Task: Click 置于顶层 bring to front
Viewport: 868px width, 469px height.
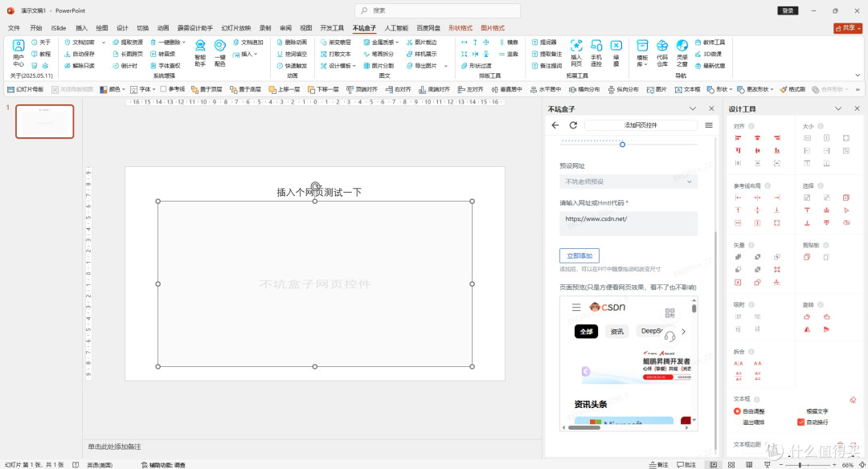Action: pyautogui.click(x=207, y=89)
